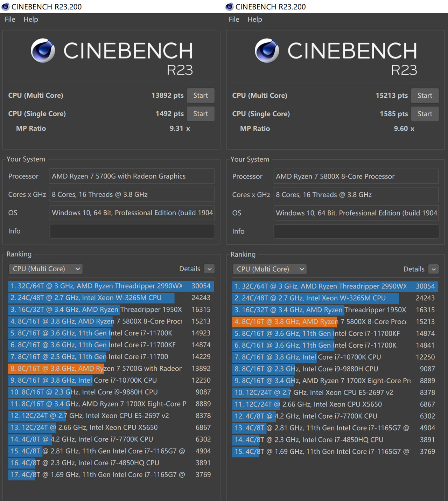The image size is (448, 501).
Task: Open CPU (Multi Core) ranking dropdown, right window
Action: [269, 269]
